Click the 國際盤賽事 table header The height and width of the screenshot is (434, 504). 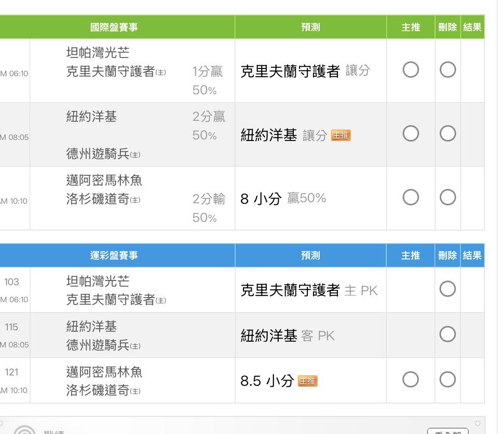pyautogui.click(x=114, y=27)
